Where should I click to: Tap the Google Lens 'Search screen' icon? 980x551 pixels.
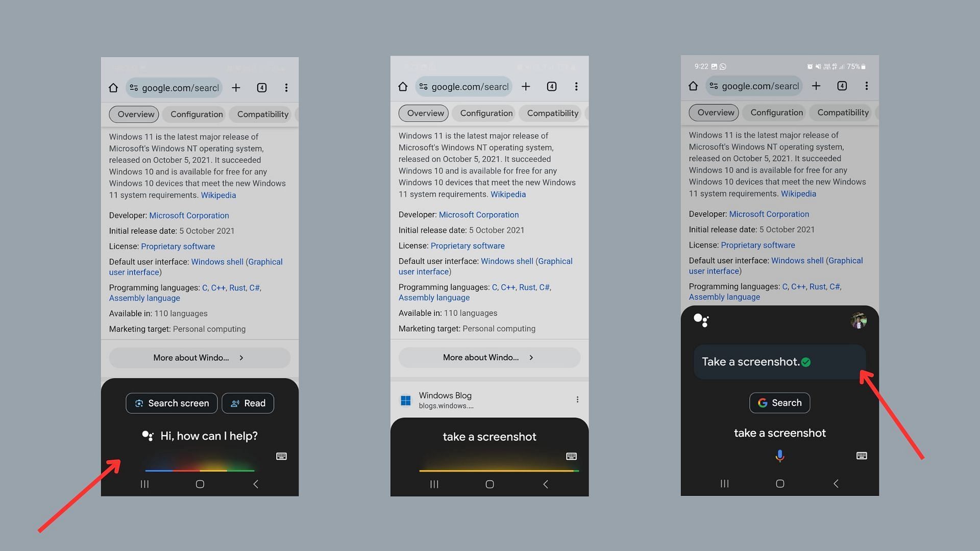click(x=139, y=403)
